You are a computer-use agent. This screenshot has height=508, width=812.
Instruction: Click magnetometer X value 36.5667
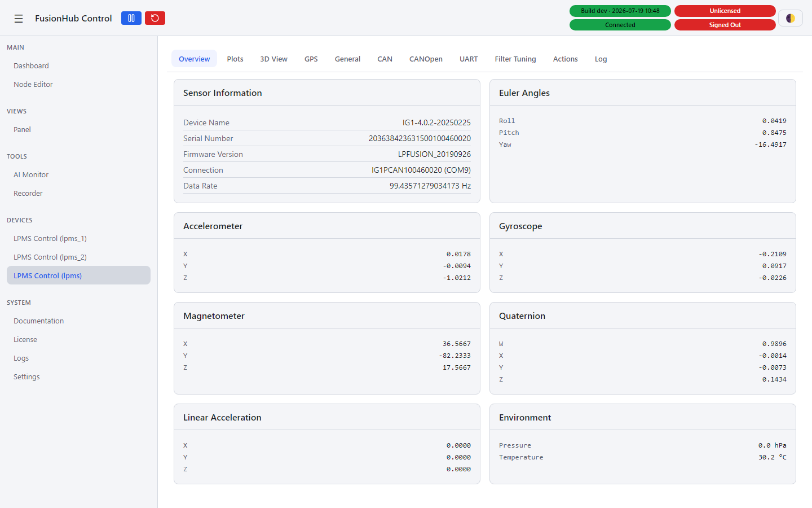coord(457,344)
